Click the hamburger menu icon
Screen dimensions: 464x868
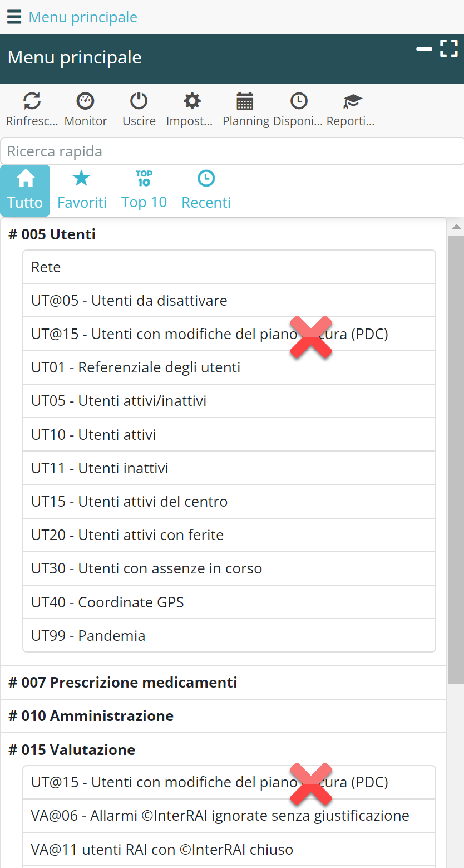(14, 17)
